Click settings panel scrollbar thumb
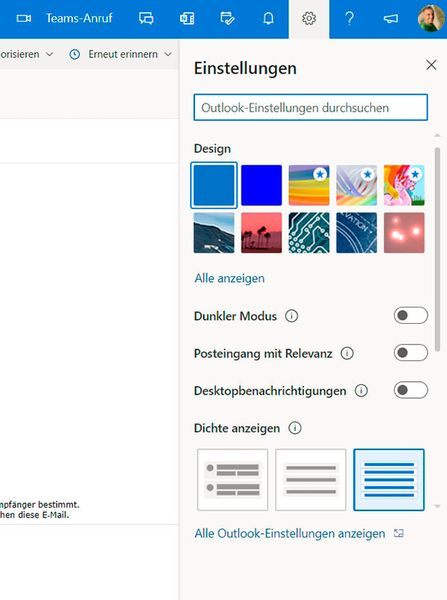447x600 pixels. [x=437, y=249]
